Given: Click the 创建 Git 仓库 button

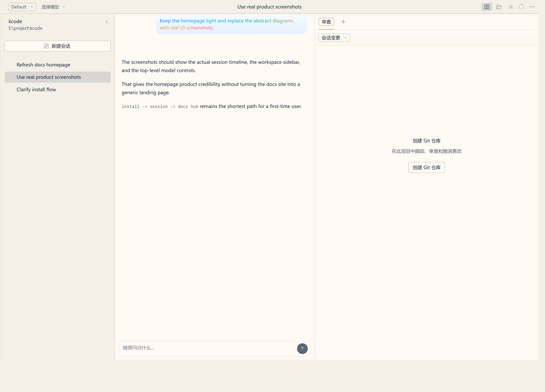Looking at the screenshot, I should pyautogui.click(x=426, y=167).
